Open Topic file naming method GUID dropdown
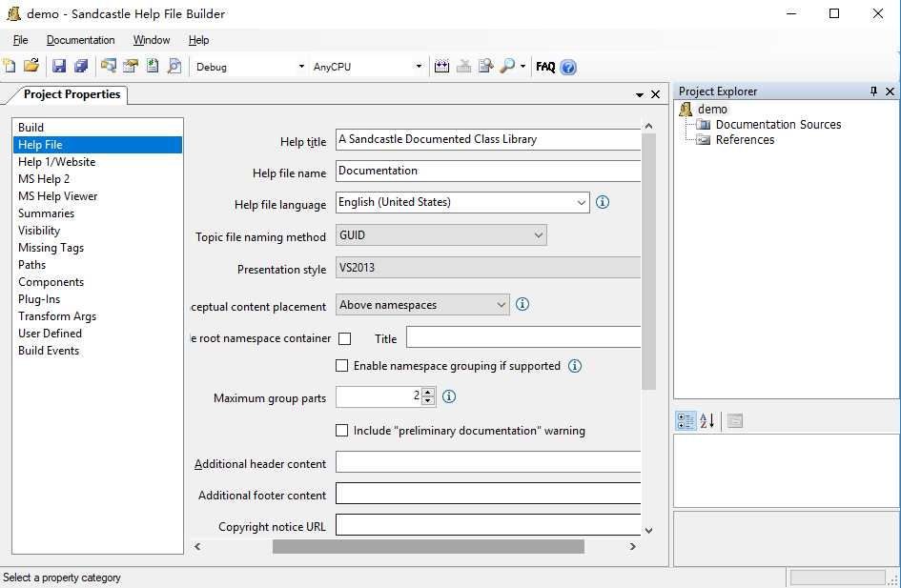This screenshot has width=901, height=588. (441, 235)
